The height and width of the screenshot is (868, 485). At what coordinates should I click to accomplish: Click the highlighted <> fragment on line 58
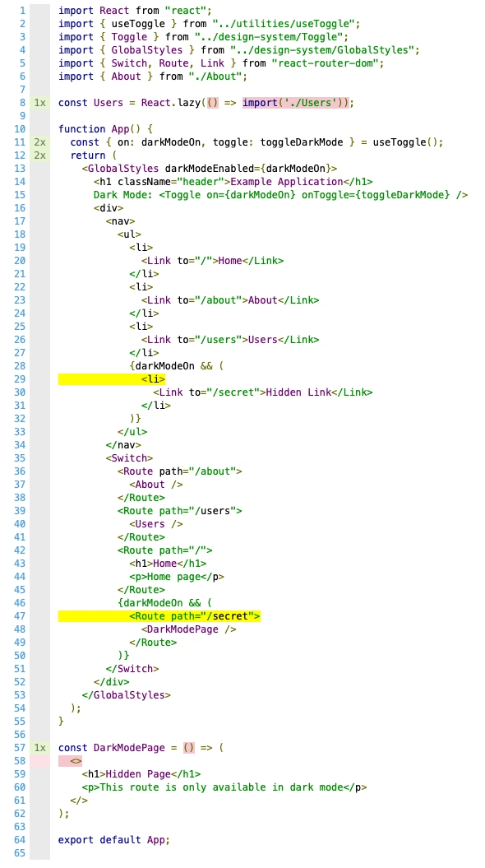click(76, 761)
